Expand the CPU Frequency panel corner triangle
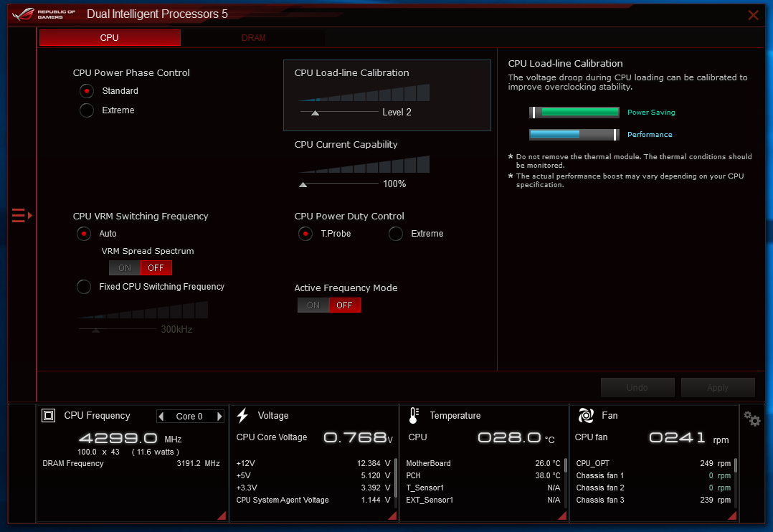The height and width of the screenshot is (532, 773). (x=222, y=516)
